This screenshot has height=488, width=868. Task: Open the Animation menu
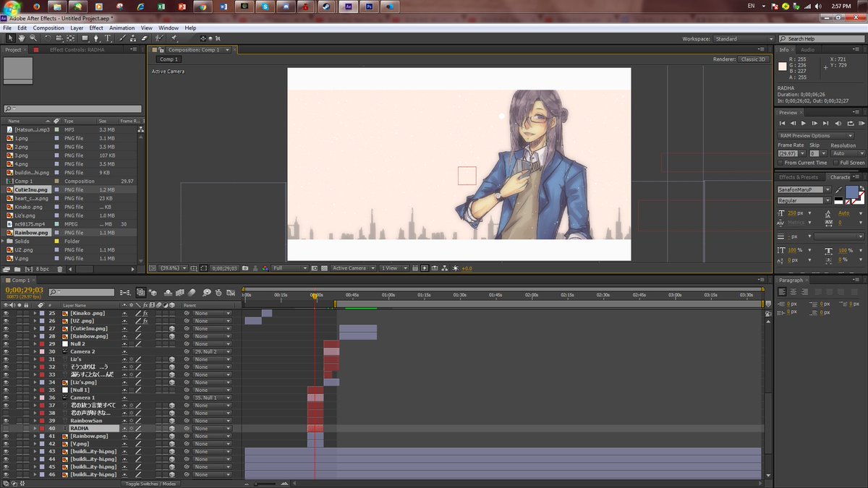pos(122,28)
